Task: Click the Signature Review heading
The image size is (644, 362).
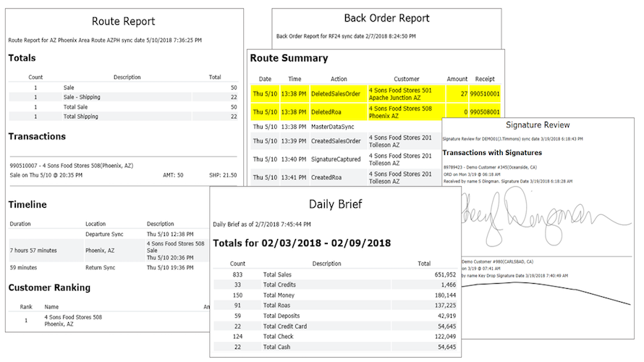Action: (538, 125)
